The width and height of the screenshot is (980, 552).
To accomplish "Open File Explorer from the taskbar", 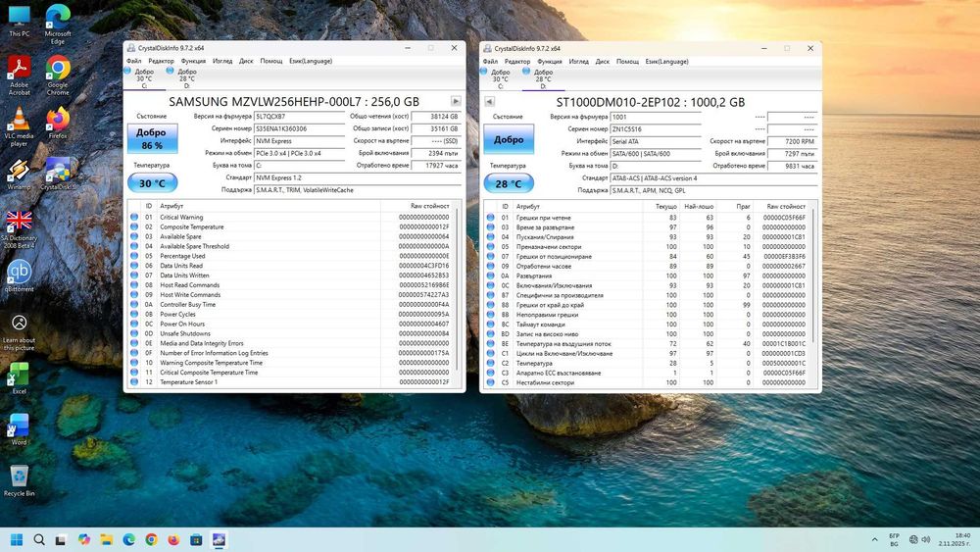I will click(x=106, y=539).
